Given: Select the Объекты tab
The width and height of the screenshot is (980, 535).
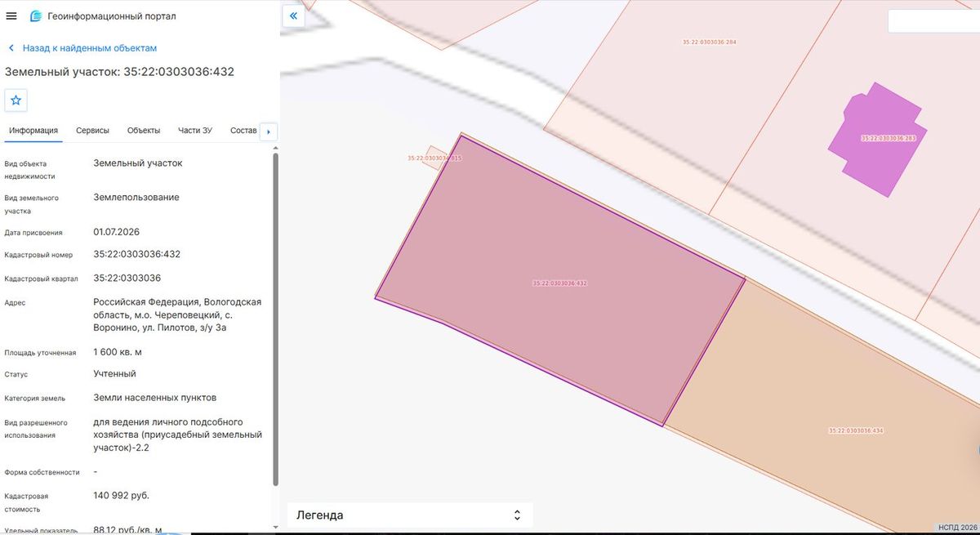Looking at the screenshot, I should click(144, 131).
